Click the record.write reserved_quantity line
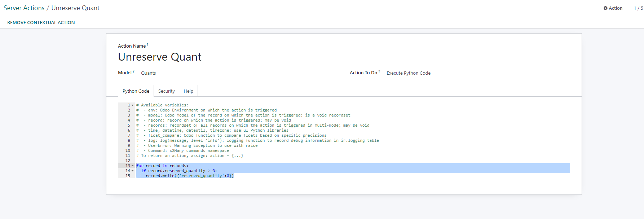The image size is (644, 219). [x=190, y=176]
